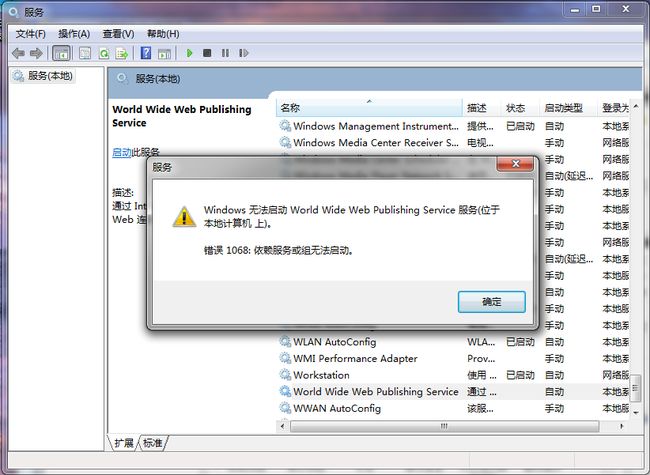Click Prov... description of WMI Performance Adapter
This screenshot has height=475, width=650.
click(x=481, y=359)
